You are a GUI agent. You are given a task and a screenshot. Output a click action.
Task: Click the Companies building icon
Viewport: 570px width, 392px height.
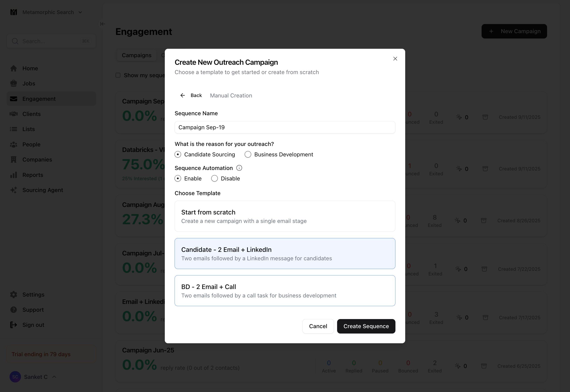(14, 160)
